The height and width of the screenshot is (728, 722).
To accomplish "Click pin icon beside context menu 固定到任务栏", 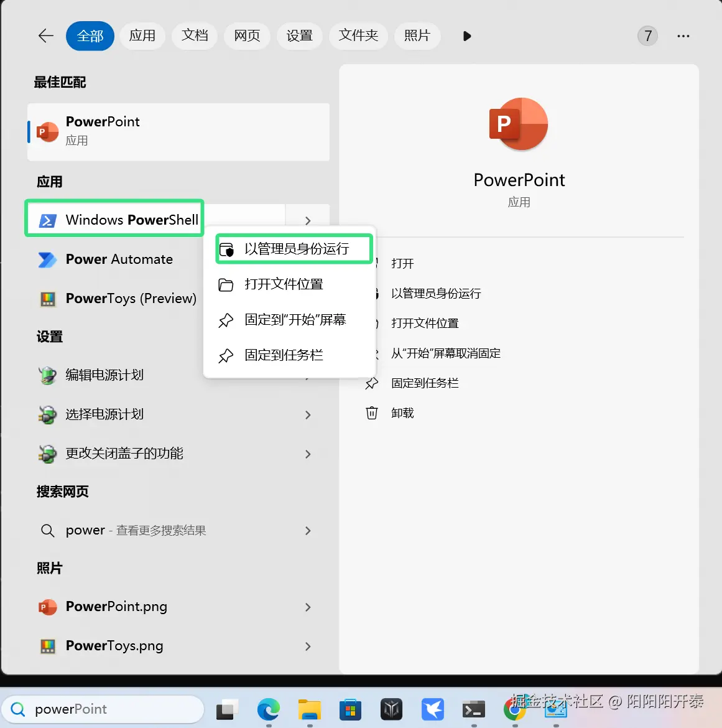I will [x=226, y=356].
